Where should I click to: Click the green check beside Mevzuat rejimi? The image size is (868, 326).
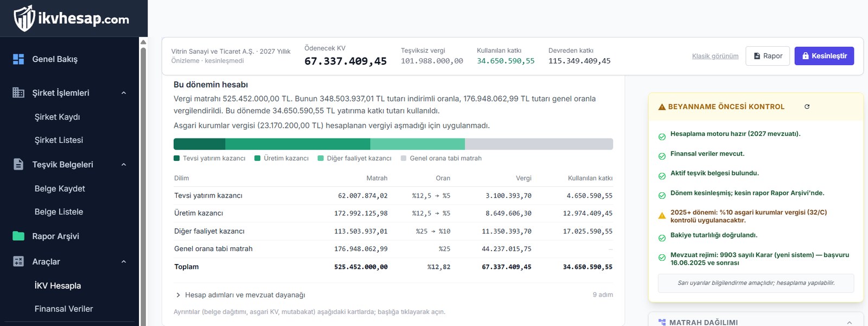662,258
